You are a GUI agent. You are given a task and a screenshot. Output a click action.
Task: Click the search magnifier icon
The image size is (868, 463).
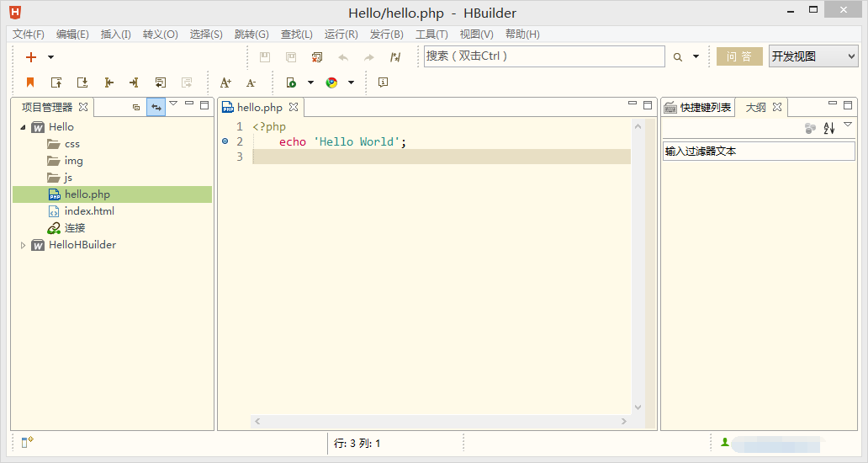click(678, 57)
